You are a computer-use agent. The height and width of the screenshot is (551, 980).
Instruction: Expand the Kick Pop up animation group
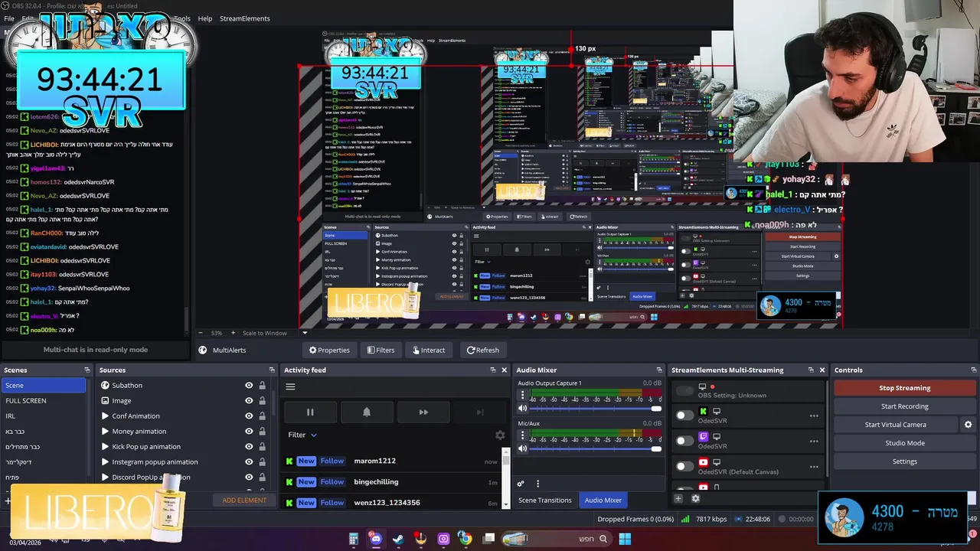[x=105, y=447]
